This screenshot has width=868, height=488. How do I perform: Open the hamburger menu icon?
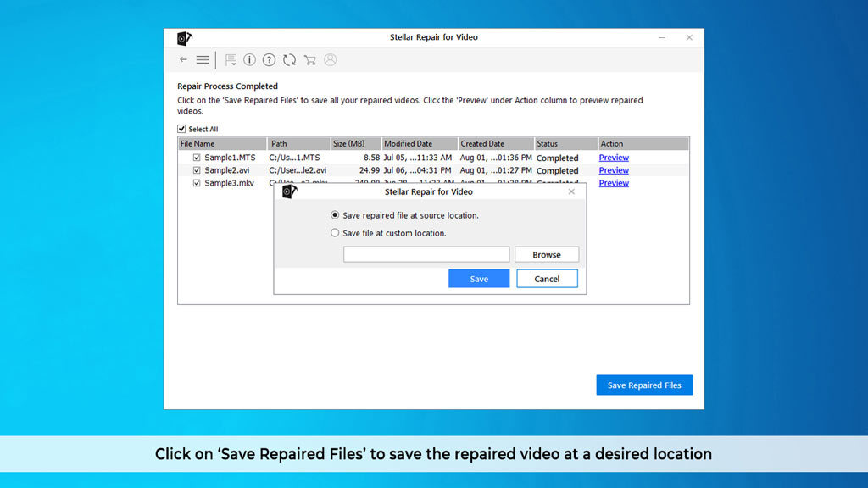(x=203, y=60)
